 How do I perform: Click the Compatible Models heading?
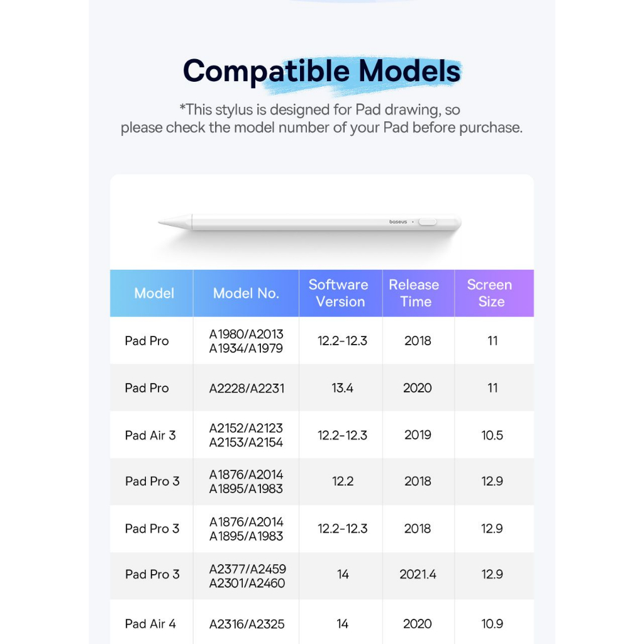[x=321, y=71]
